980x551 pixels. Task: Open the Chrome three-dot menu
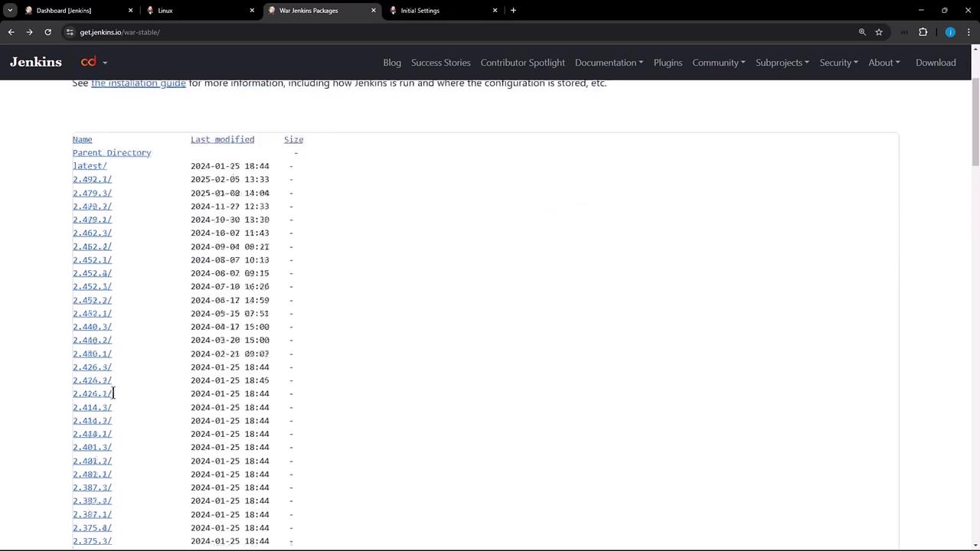coord(969,32)
